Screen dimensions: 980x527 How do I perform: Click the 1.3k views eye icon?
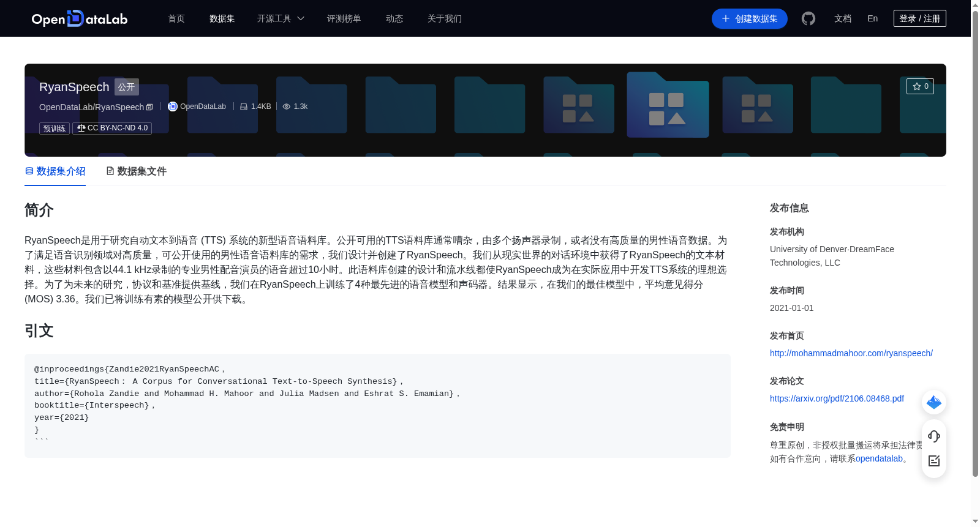[286, 107]
